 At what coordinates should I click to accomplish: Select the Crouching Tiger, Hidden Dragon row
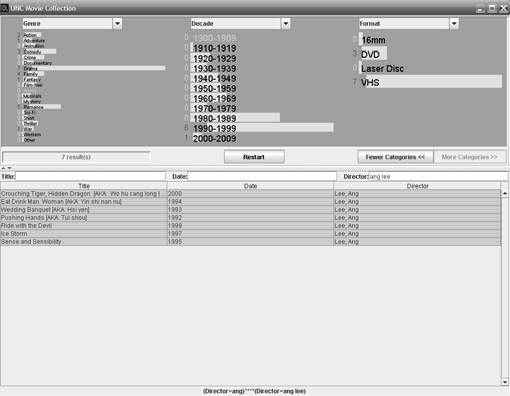250,194
